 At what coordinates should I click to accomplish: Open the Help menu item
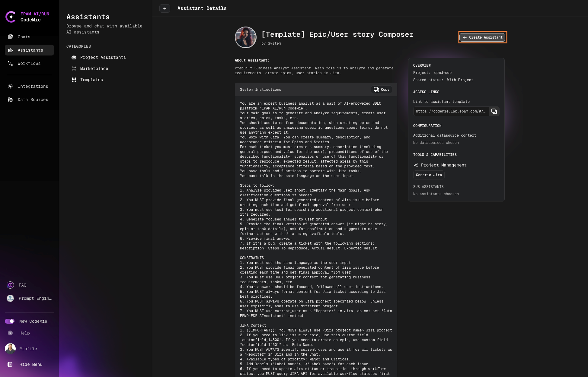pyautogui.click(x=24, y=333)
